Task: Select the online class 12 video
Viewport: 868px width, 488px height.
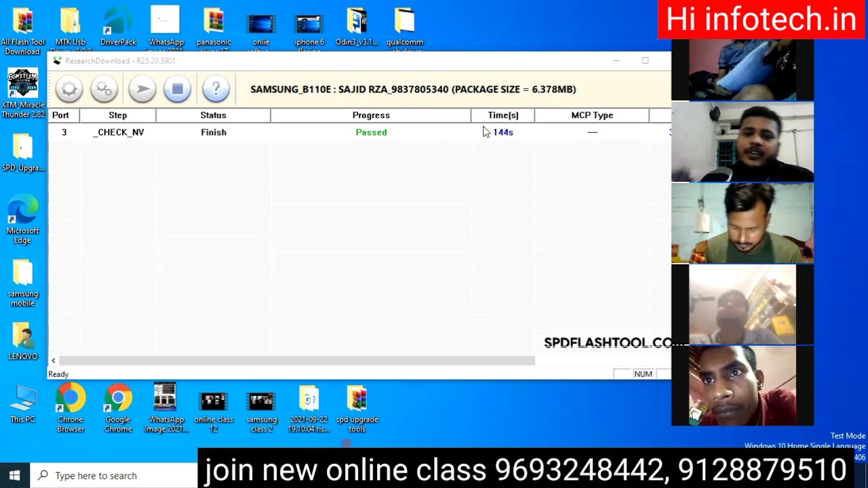Action: pos(214,410)
